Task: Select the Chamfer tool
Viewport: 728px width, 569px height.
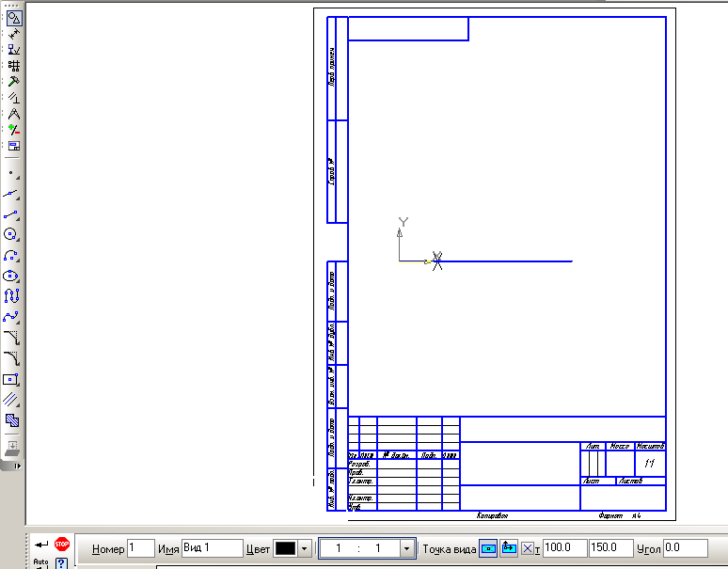Action: pos(11,338)
